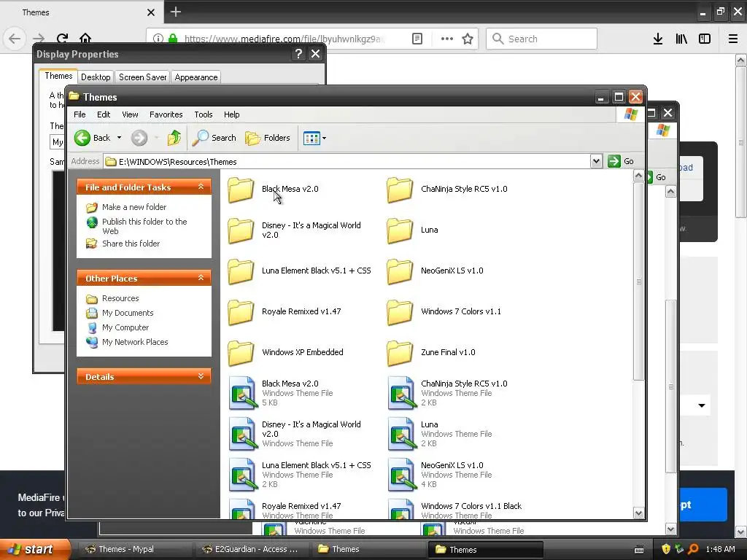Open the Help menu
Image resolution: width=747 pixels, height=560 pixels.
231,114
